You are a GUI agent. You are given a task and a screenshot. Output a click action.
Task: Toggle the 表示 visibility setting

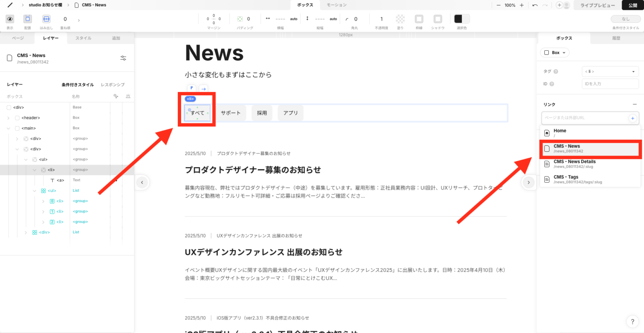[x=9, y=19]
